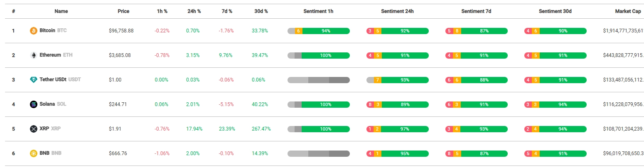
Task: Sort by the 24h % column header
Action: (x=194, y=11)
